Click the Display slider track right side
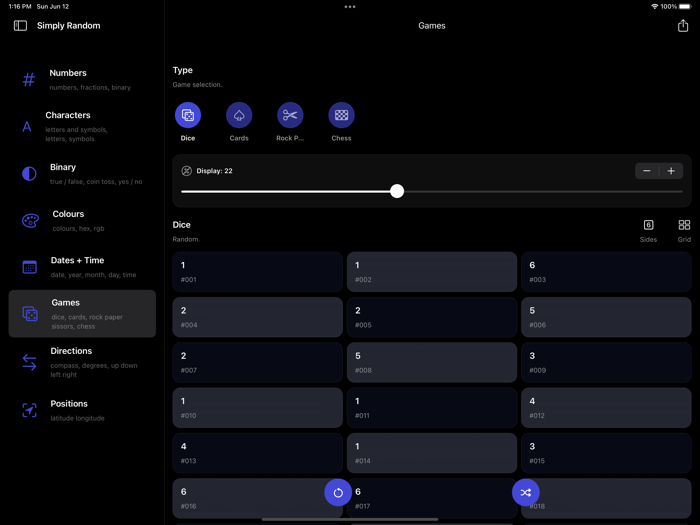This screenshot has width=700, height=525. pos(543,192)
